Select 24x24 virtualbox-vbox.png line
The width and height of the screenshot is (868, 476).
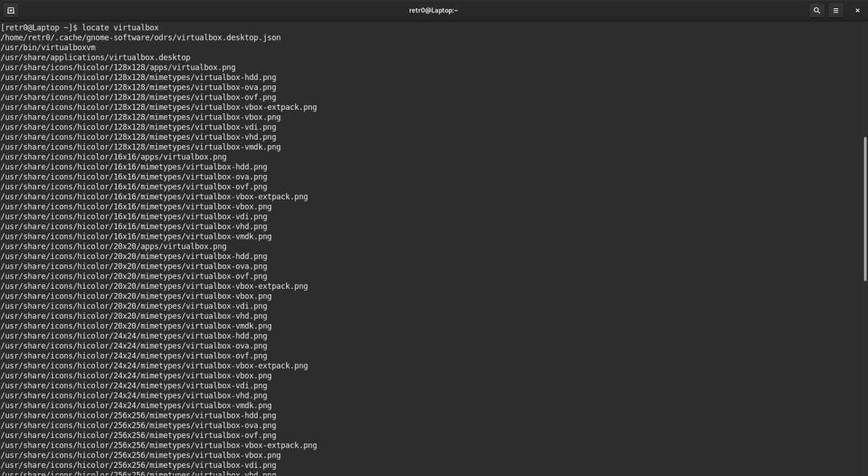pyautogui.click(x=136, y=376)
